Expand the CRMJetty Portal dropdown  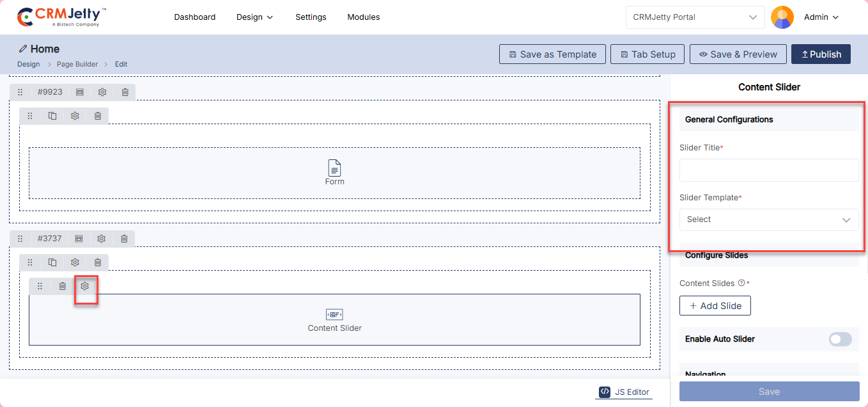[695, 17]
